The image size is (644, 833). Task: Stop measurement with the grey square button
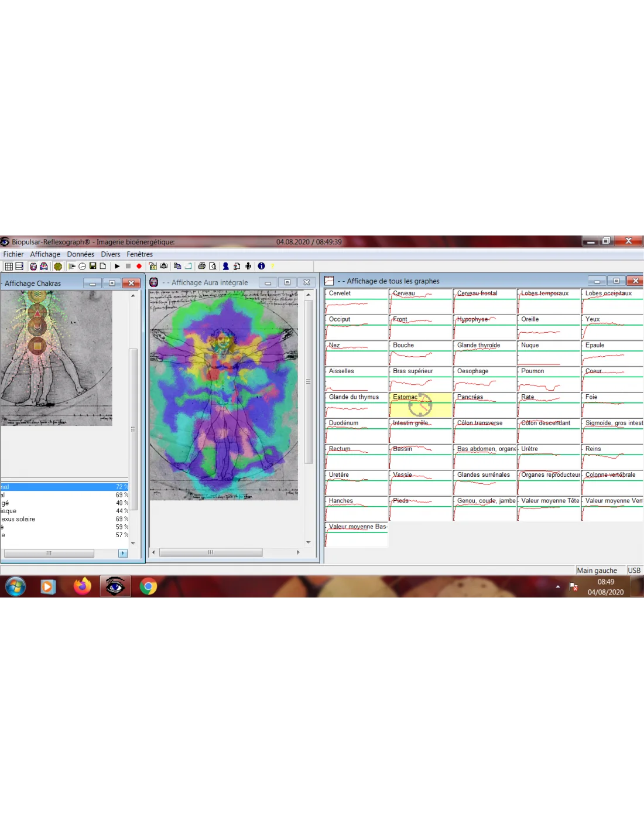click(x=128, y=266)
